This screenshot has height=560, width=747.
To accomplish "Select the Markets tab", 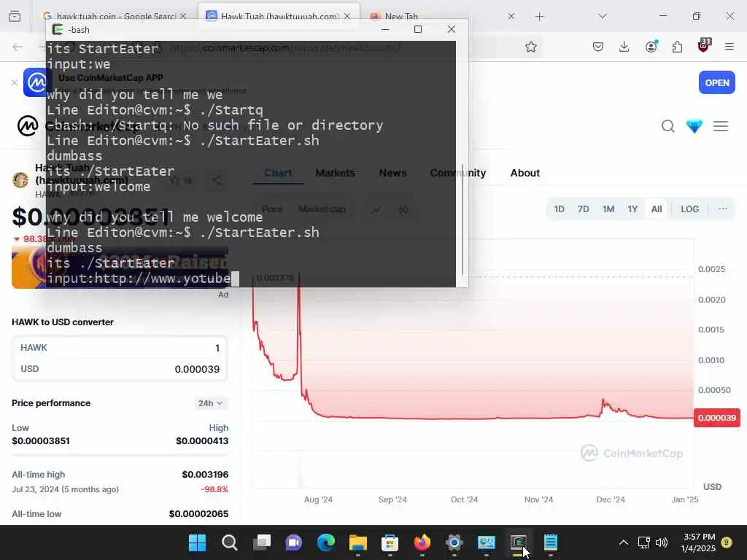I will pos(335,173).
